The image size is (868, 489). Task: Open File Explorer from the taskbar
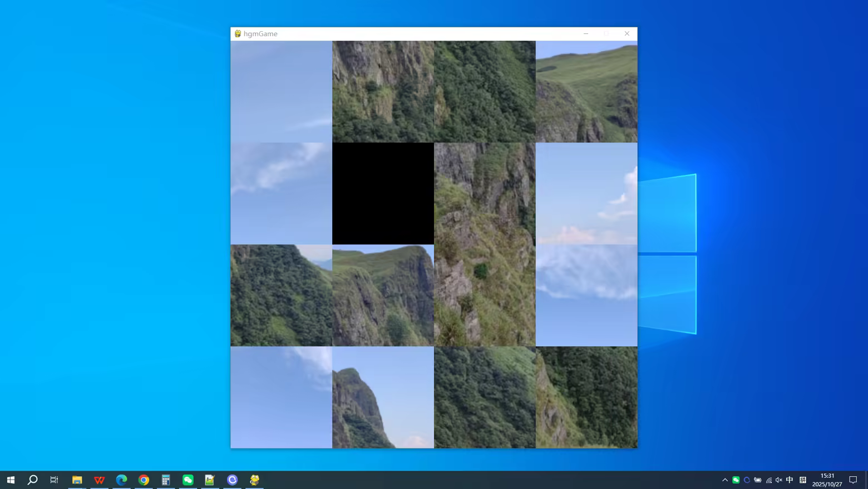77,480
